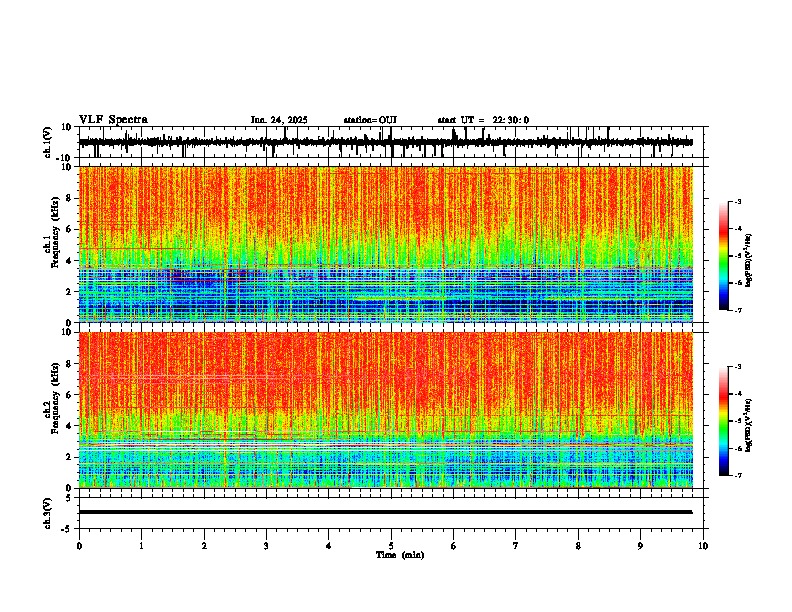The height and width of the screenshot is (612, 792).
Task: Click the 2 kHz tick on ch.1 frequency axis
Action: pos(69,291)
